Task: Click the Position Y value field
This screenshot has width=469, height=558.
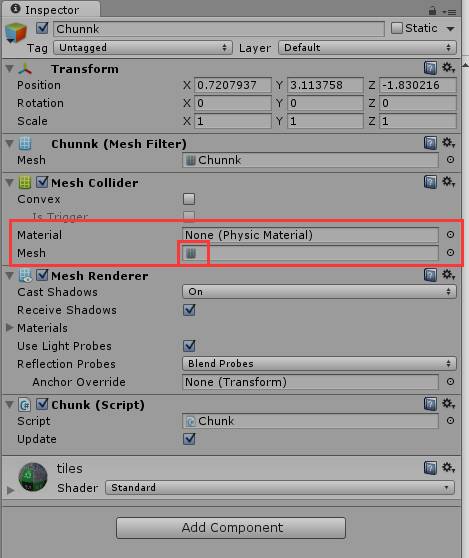Action: click(x=325, y=85)
